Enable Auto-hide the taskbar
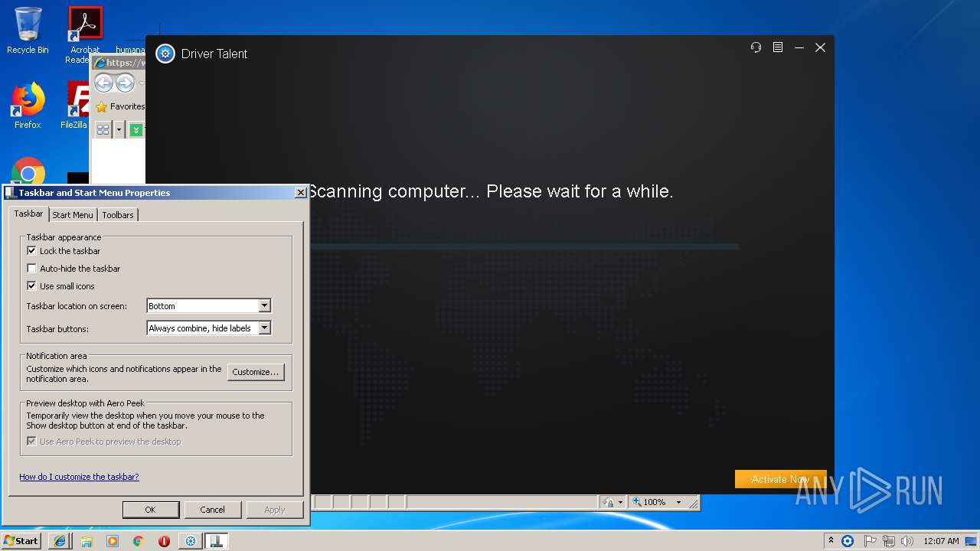The width and height of the screenshot is (980, 551). [31, 268]
